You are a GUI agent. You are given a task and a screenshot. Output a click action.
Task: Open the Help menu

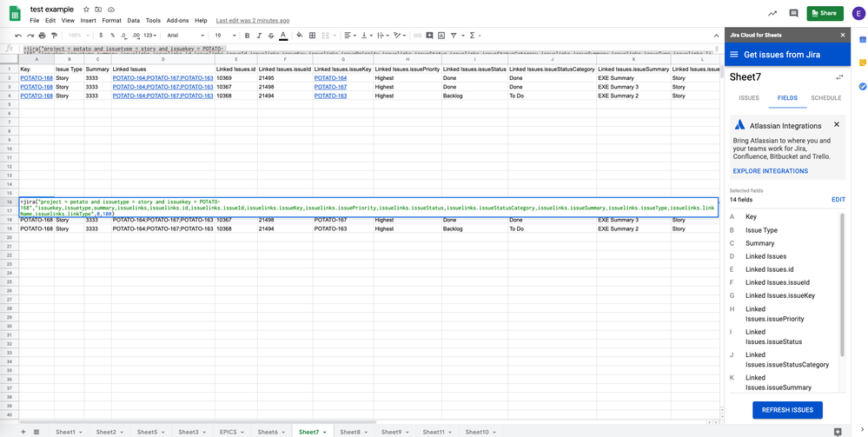[201, 21]
